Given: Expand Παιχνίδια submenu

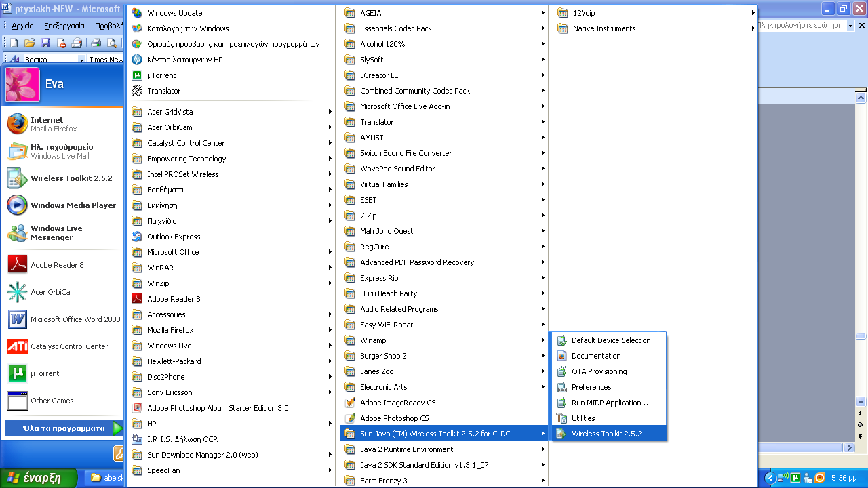Looking at the screenshot, I should [x=231, y=221].
